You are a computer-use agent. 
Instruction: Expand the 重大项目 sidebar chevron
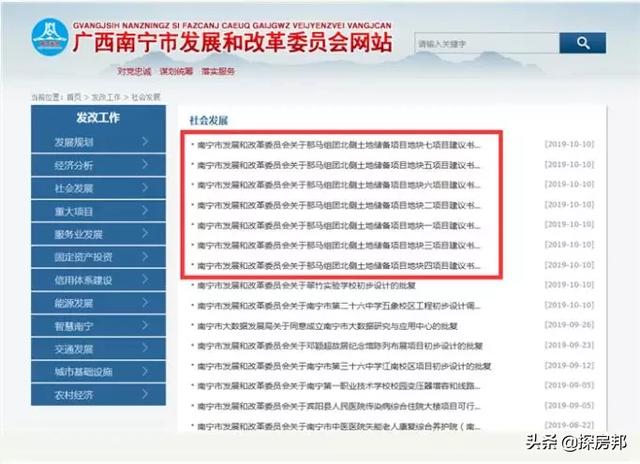(x=145, y=211)
